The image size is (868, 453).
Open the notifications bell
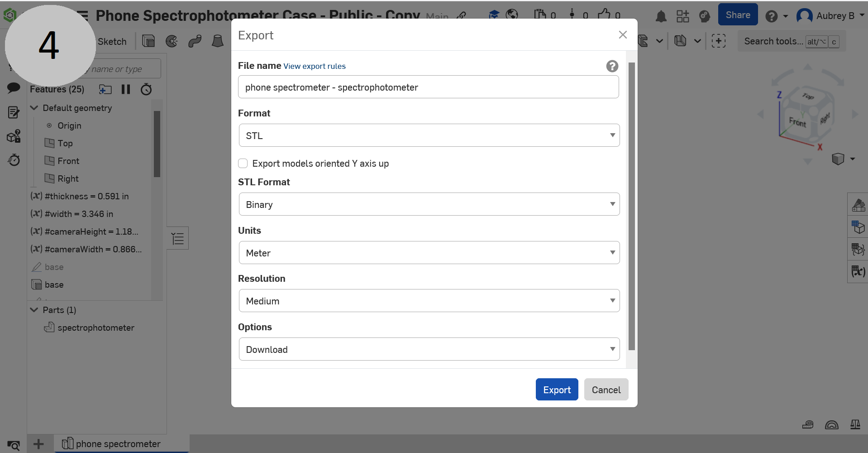tap(661, 16)
